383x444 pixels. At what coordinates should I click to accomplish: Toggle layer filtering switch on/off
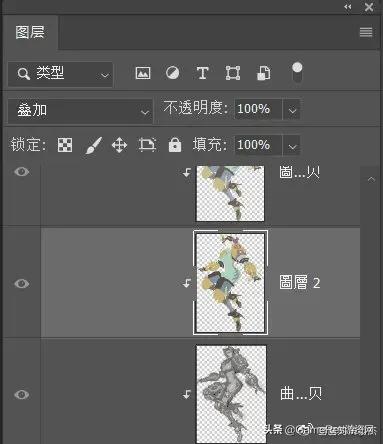[297, 73]
